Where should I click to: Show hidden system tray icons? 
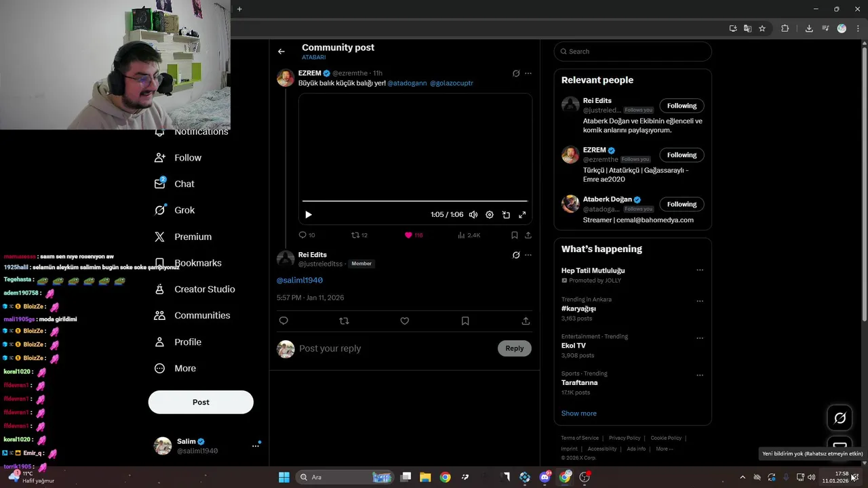(x=743, y=477)
